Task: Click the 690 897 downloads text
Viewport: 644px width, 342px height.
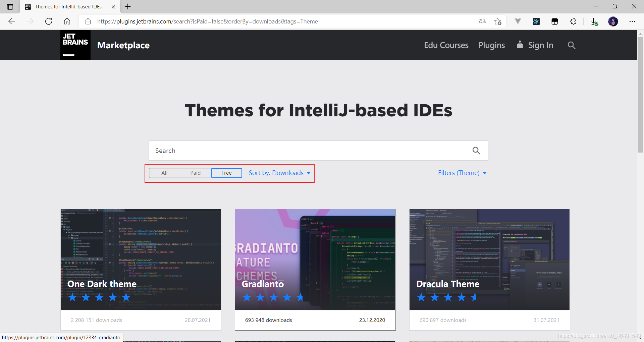Action: click(x=443, y=320)
